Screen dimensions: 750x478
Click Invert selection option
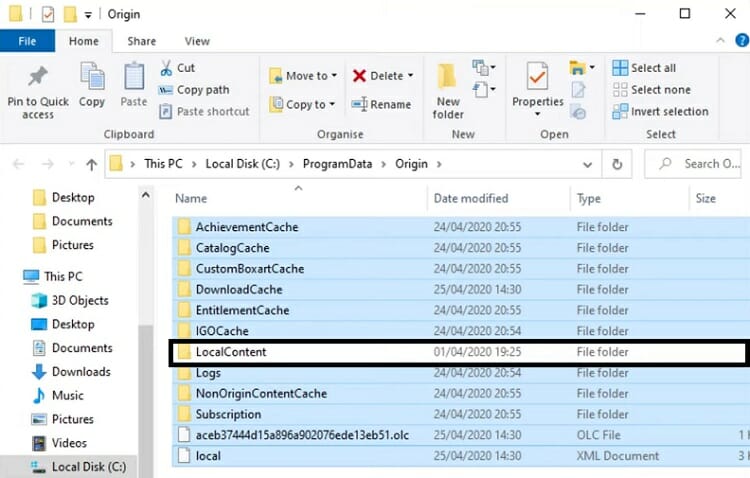[668, 111]
